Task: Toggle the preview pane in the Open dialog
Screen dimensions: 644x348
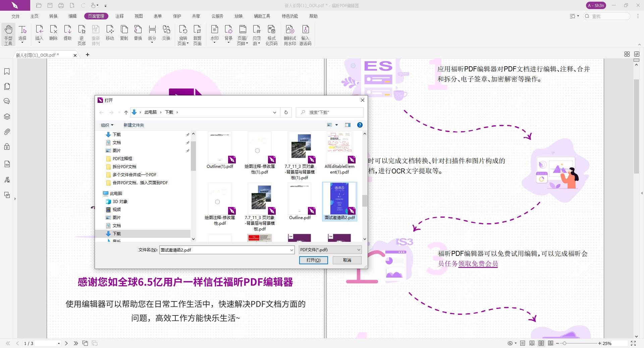Action: pyautogui.click(x=348, y=125)
